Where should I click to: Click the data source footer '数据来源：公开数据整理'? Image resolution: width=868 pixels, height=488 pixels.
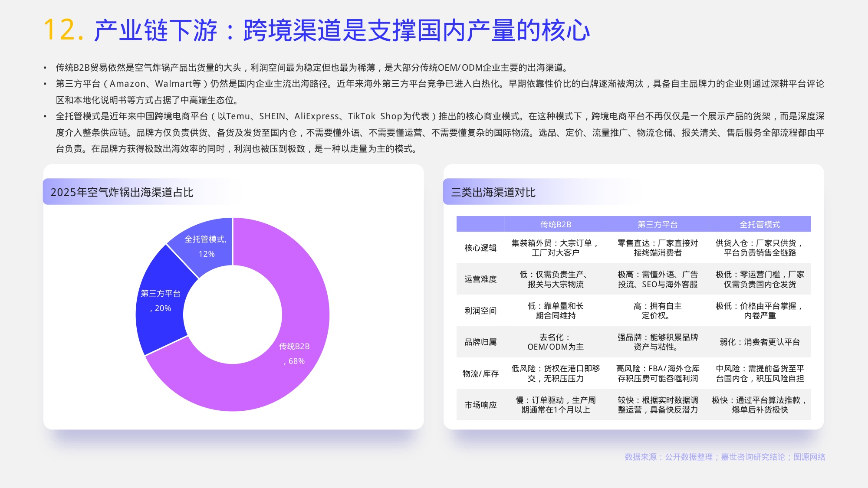point(725,457)
